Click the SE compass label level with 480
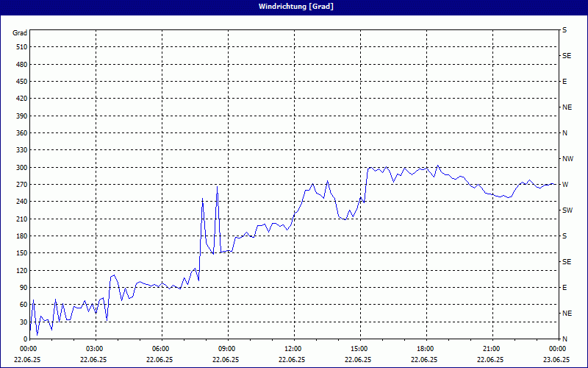The image size is (588, 368). tap(567, 56)
